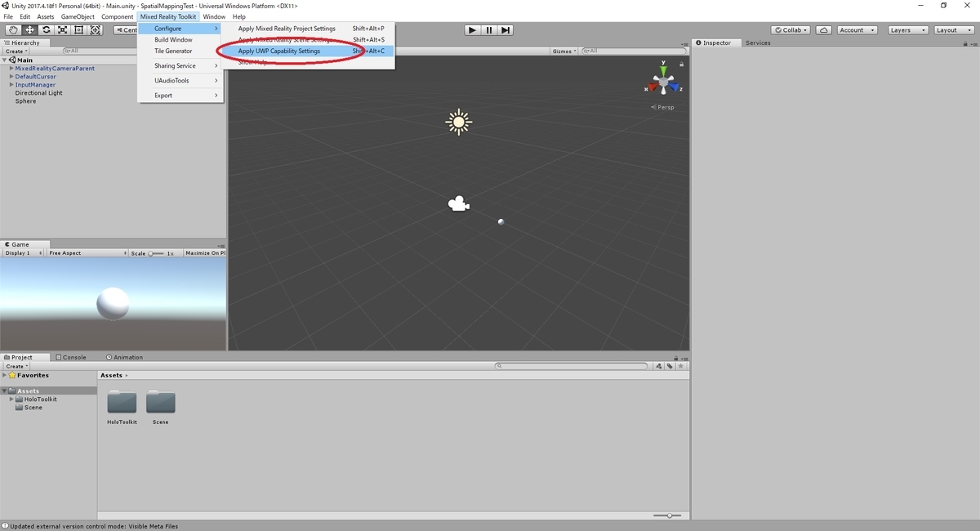
Task: Open the Collab dropdown
Action: click(x=791, y=30)
